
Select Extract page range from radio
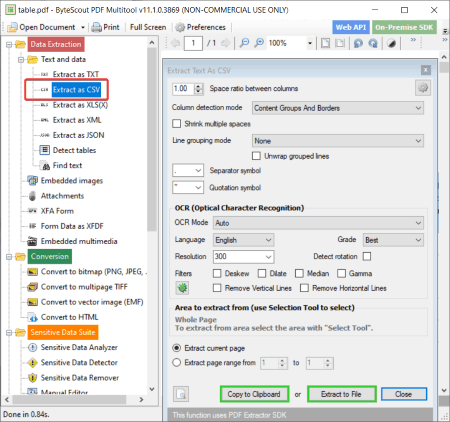tap(177, 362)
